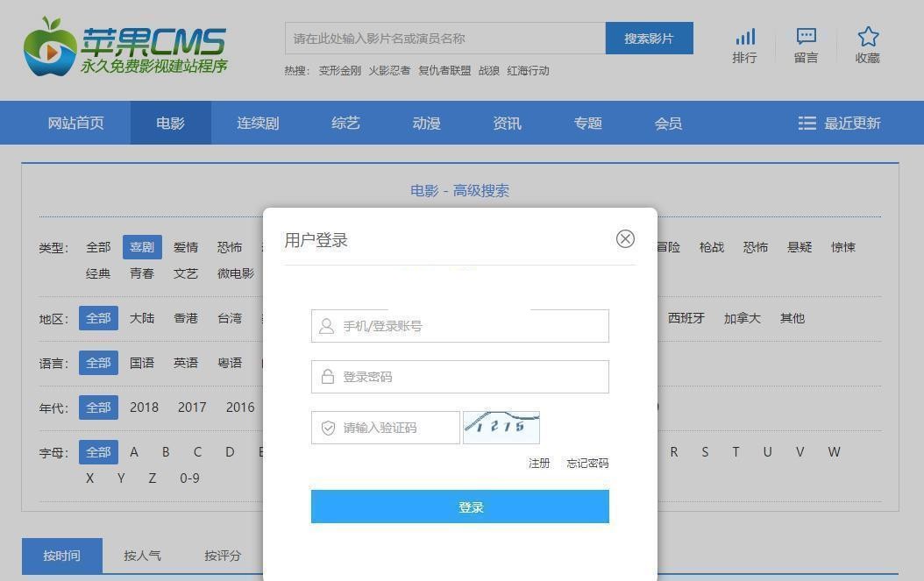
Task: Click the 登录 login button
Action: point(459,507)
